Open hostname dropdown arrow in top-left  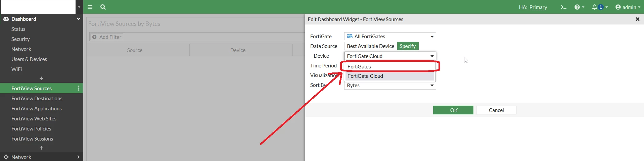(x=79, y=7)
